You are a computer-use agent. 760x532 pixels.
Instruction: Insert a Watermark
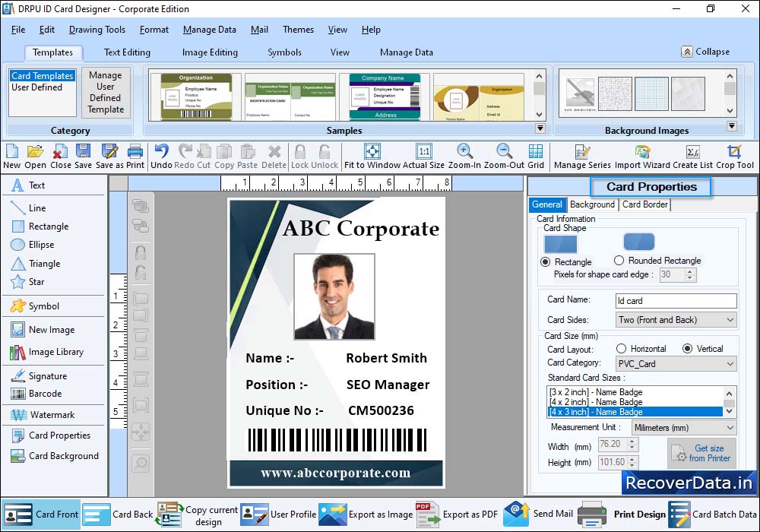click(x=43, y=415)
